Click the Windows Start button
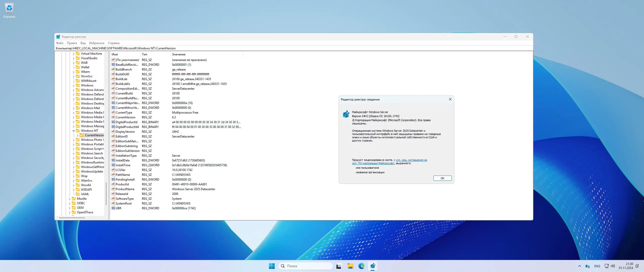Screen dimensions: 644x272 pos(272,266)
